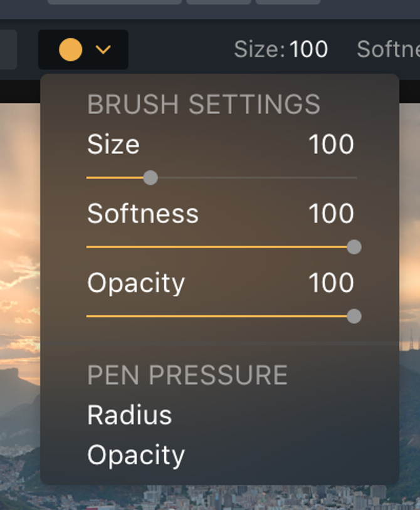Click the orange brush circle icon
The width and height of the screenshot is (420, 510).
(x=71, y=49)
